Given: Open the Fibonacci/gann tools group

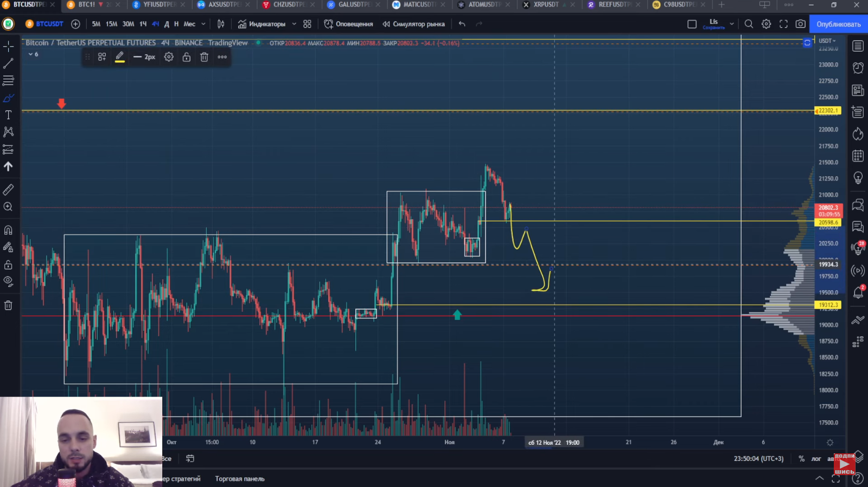Looking at the screenshot, I should pos(8,81).
